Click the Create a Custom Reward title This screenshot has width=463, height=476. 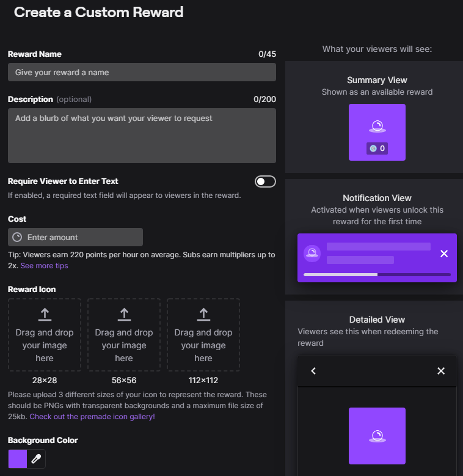click(98, 12)
